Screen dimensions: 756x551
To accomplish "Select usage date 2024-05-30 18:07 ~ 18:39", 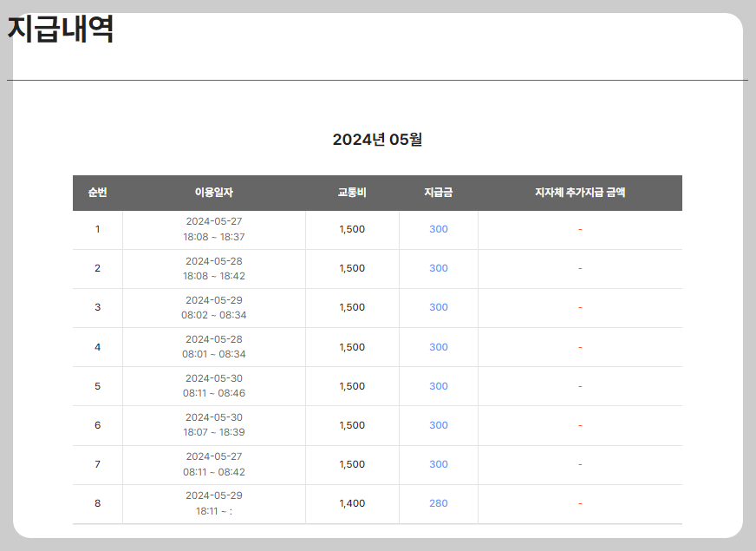I will point(213,424).
